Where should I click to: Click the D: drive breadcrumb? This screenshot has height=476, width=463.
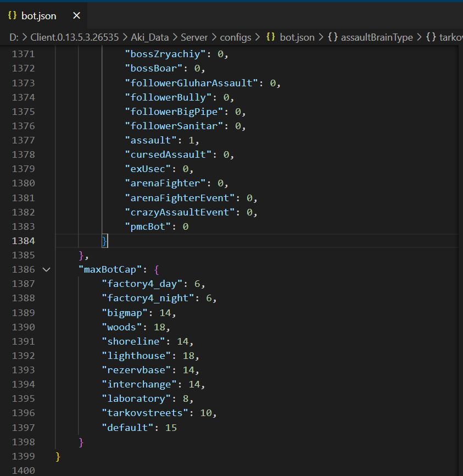point(14,37)
